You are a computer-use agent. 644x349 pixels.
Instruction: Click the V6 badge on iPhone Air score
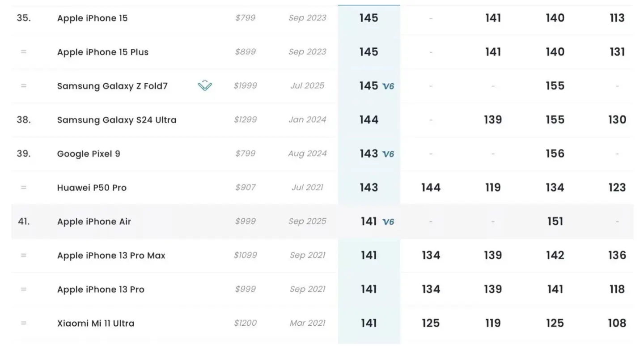[388, 222]
